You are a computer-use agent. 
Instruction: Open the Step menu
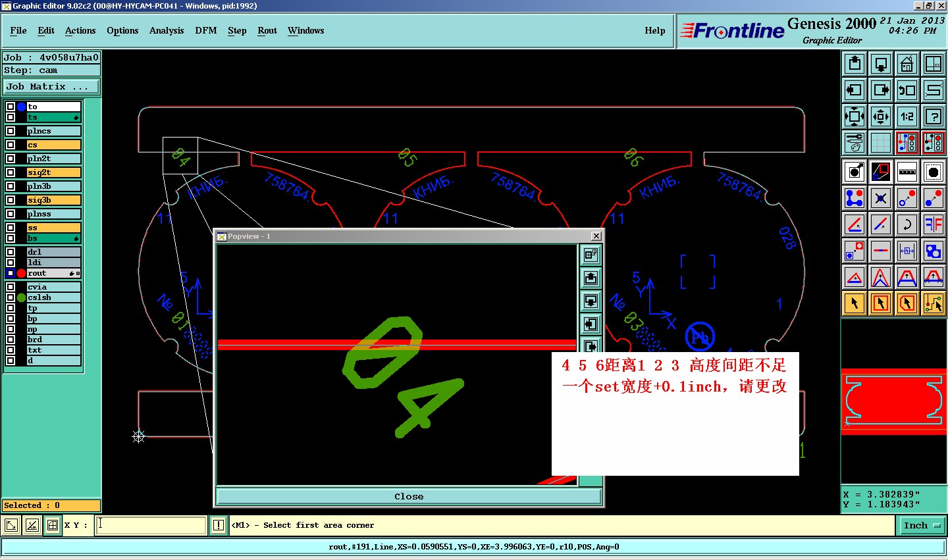point(237,30)
